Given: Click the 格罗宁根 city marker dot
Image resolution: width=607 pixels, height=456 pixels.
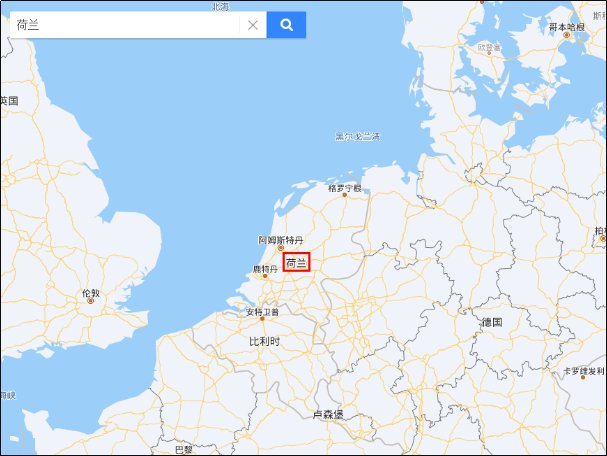Looking at the screenshot, I should click(x=345, y=195).
